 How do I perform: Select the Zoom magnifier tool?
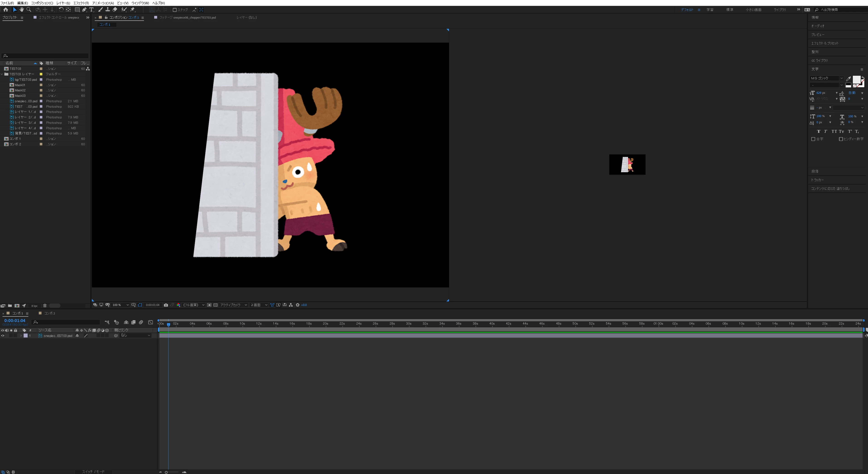(x=29, y=10)
